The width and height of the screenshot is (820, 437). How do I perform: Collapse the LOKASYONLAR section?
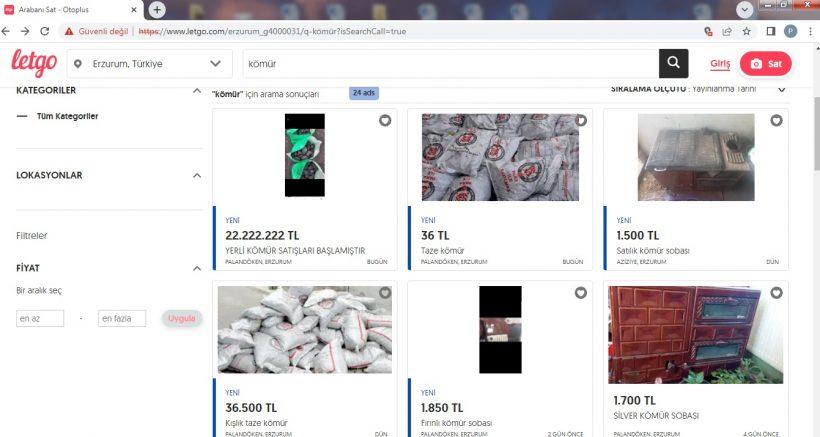(x=196, y=176)
